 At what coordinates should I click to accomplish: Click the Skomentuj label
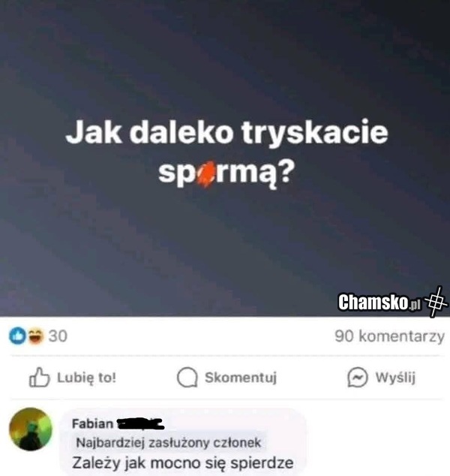point(241,378)
